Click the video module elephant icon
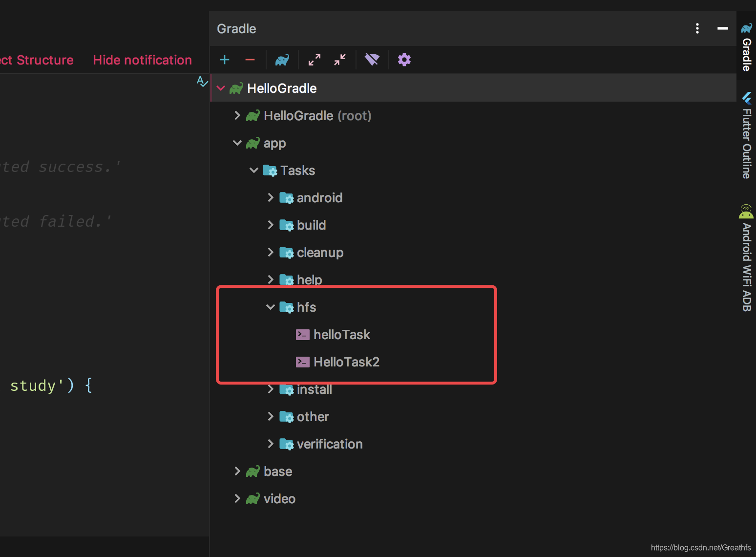This screenshot has width=756, height=557. point(253,499)
